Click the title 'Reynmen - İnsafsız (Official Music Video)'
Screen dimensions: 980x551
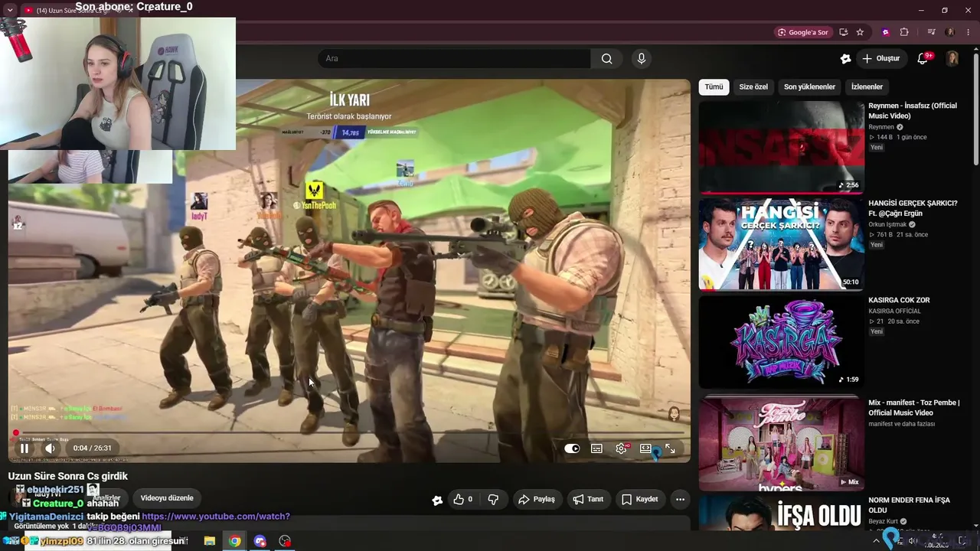(913, 111)
